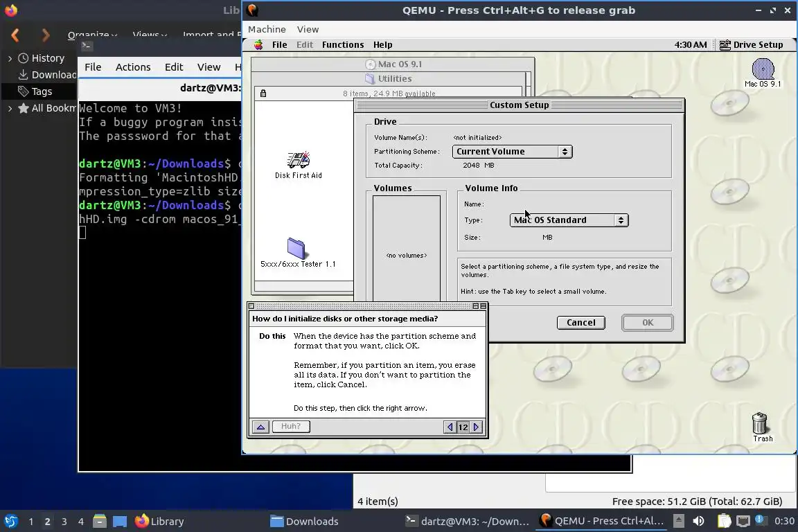Open the Views dropdown in Library
This screenshot has height=532, width=798.
(x=150, y=35)
